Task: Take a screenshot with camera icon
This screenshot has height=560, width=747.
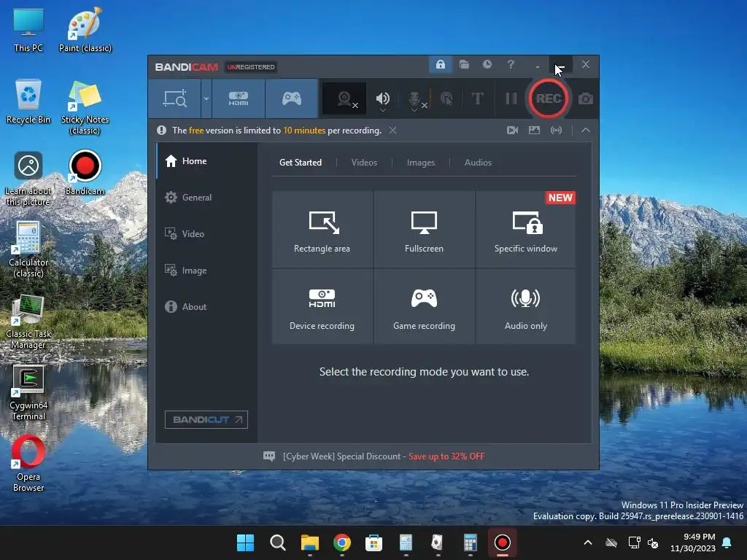Action: [586, 98]
